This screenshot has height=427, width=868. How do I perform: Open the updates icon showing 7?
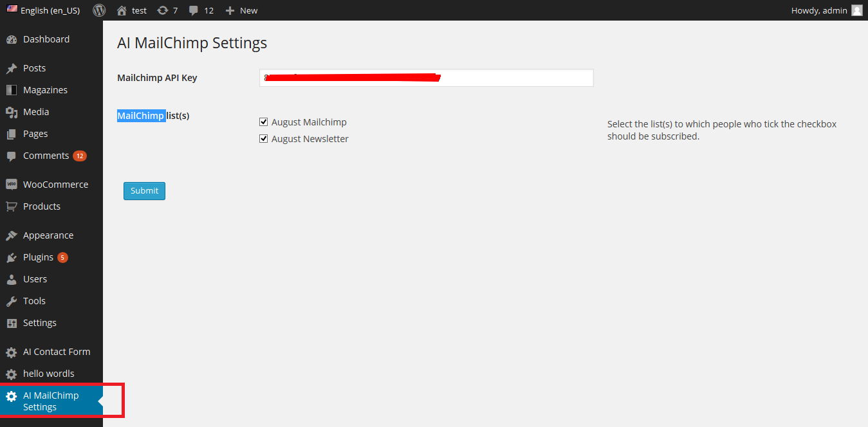click(162, 10)
